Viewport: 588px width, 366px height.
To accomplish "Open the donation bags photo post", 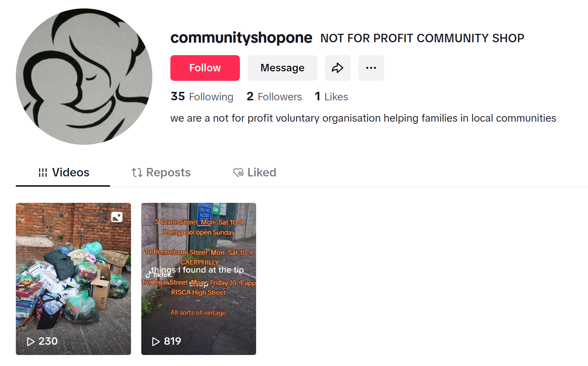I will coord(73,279).
